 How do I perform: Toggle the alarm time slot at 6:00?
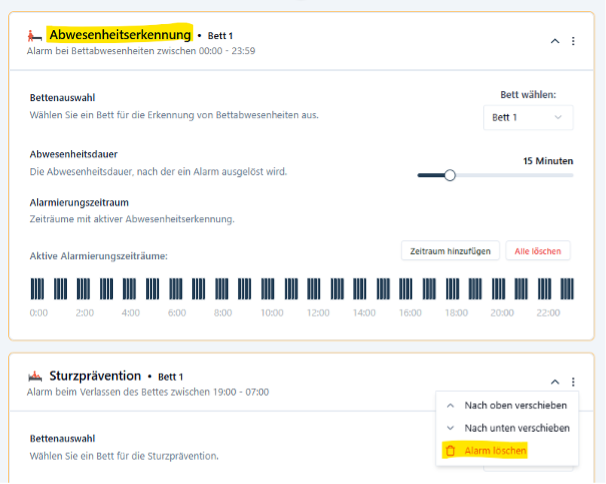[177, 289]
